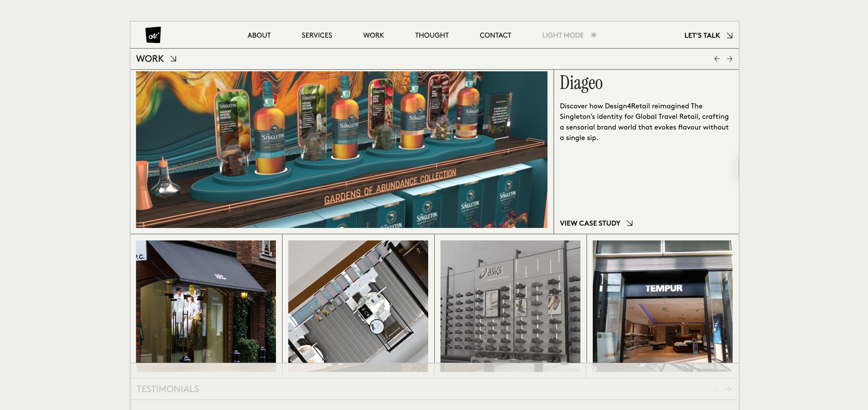The image size is (868, 410).
Task: Click the sun icon beside Light Mode
Action: [x=594, y=35]
